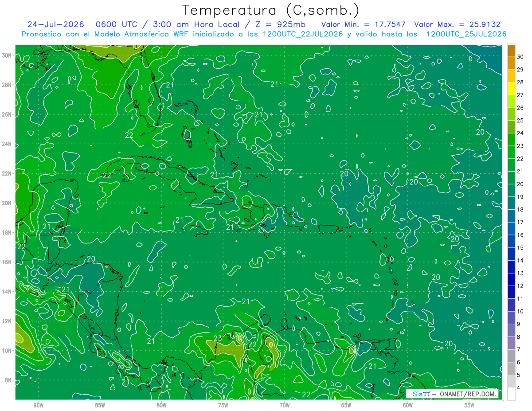The width and height of the screenshot is (532, 411).
Task: Click the latitude axis label "10N"
Action: [x=7, y=351]
